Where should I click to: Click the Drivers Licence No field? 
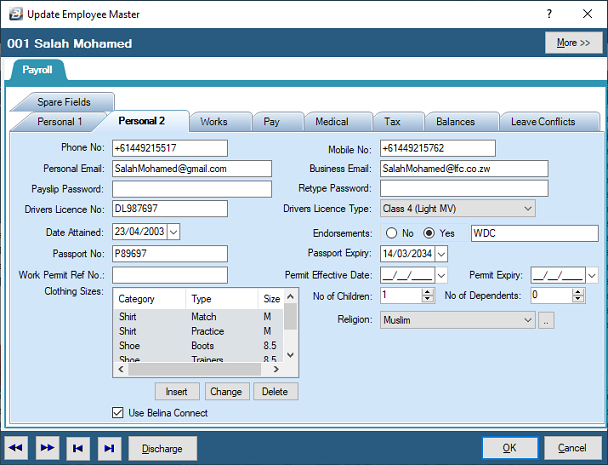[170, 209]
